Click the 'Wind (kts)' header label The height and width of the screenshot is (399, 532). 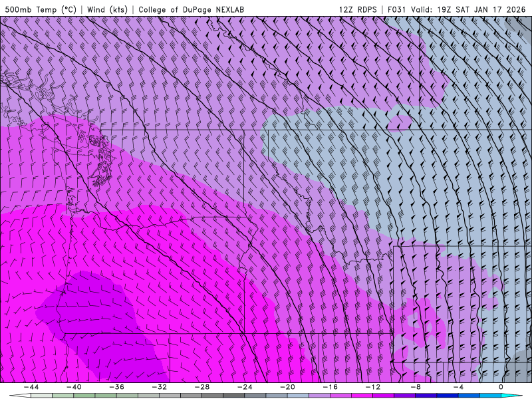click(107, 9)
